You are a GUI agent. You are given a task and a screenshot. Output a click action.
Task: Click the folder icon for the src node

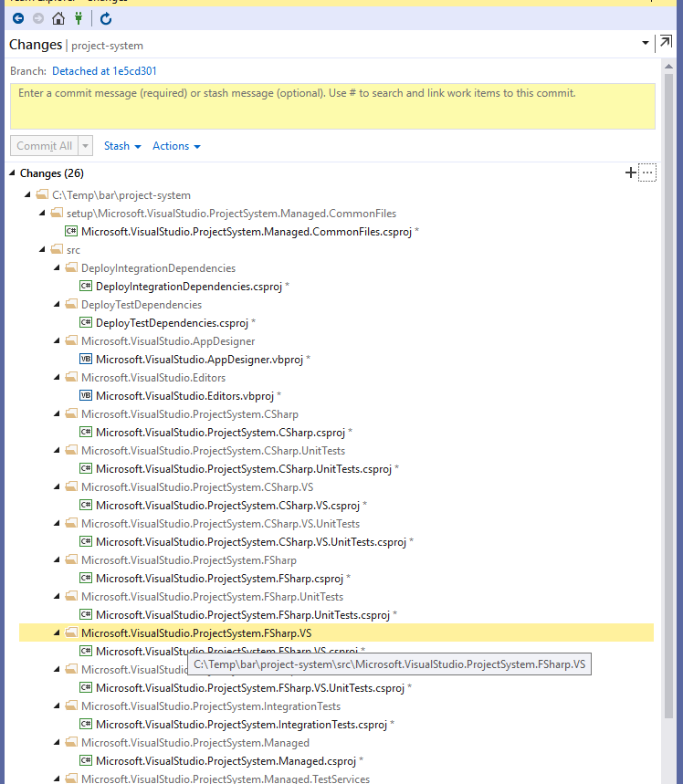pyautogui.click(x=56, y=249)
